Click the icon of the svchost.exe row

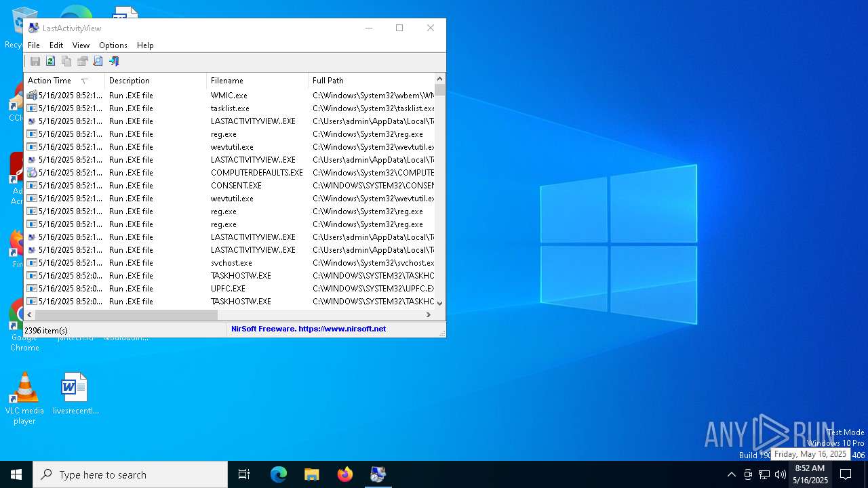click(x=32, y=262)
